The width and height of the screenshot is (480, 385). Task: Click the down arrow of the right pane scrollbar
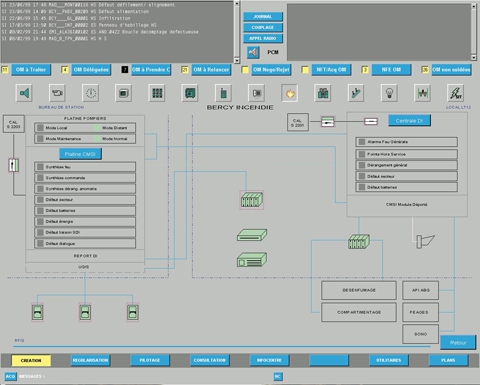pyautogui.click(x=474, y=58)
